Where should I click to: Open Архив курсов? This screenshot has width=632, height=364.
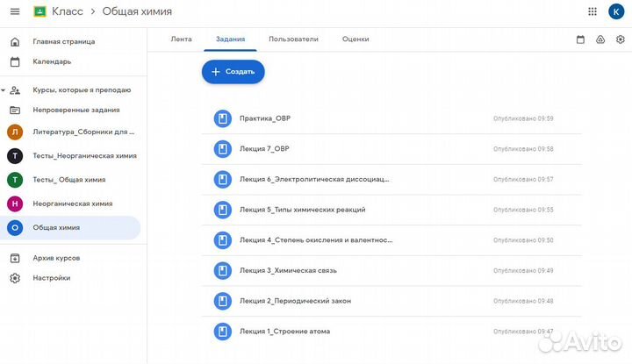pos(56,258)
